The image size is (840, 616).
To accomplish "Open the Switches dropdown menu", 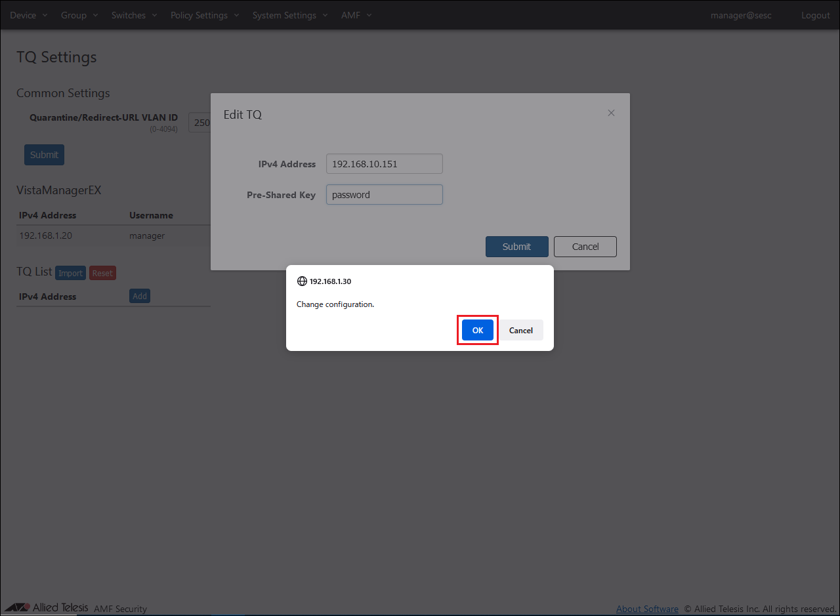I will (134, 15).
